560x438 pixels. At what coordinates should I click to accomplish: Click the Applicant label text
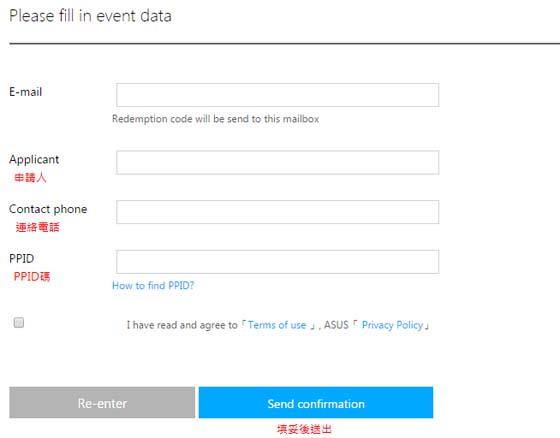[34, 159]
